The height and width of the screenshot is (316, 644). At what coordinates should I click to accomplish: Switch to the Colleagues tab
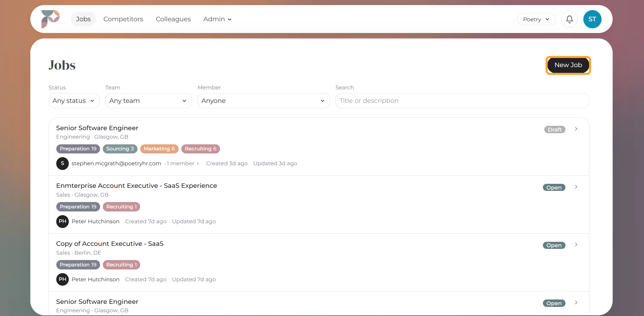[173, 19]
